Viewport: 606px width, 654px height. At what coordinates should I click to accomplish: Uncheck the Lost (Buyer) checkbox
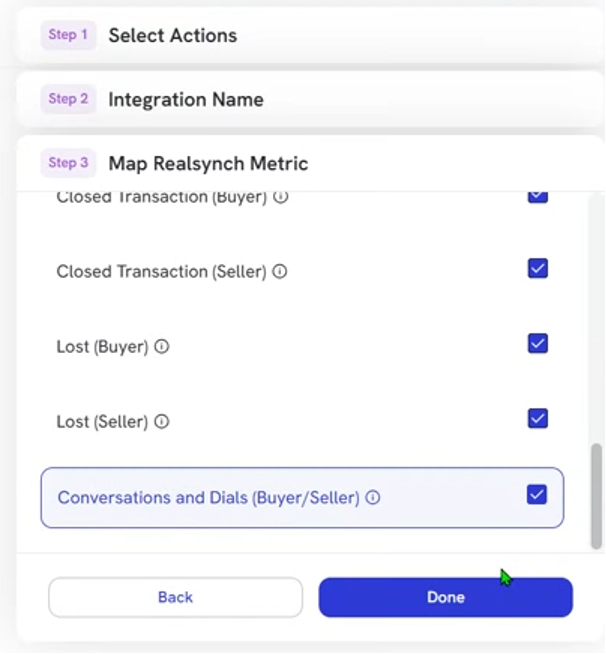point(538,343)
